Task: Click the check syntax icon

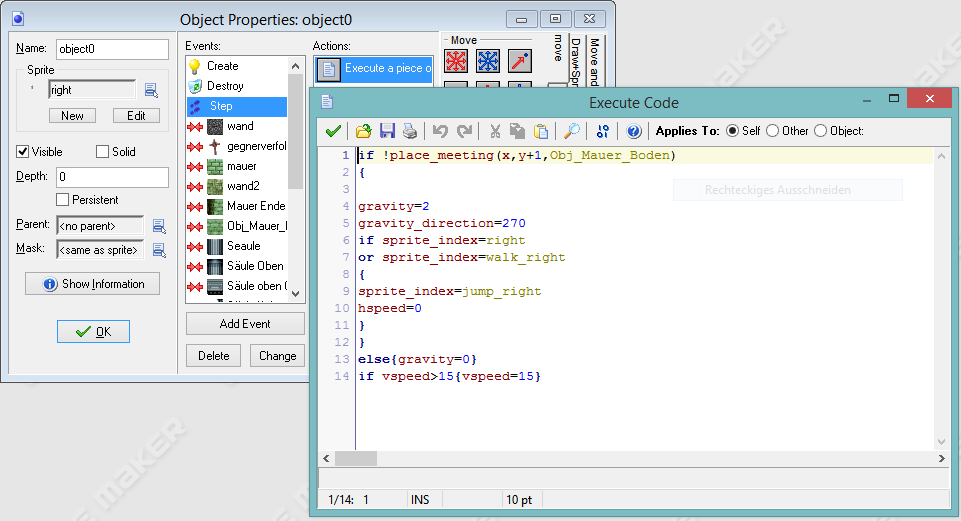Action: pyautogui.click(x=602, y=131)
